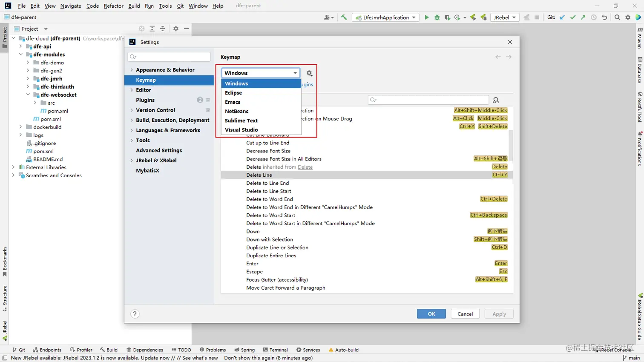
Task: Hide the Project tool window
Action: click(x=186, y=29)
